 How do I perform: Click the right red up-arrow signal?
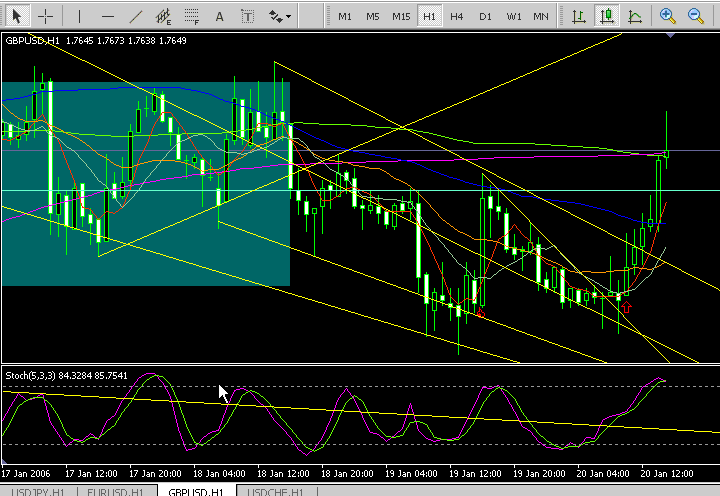[625, 307]
